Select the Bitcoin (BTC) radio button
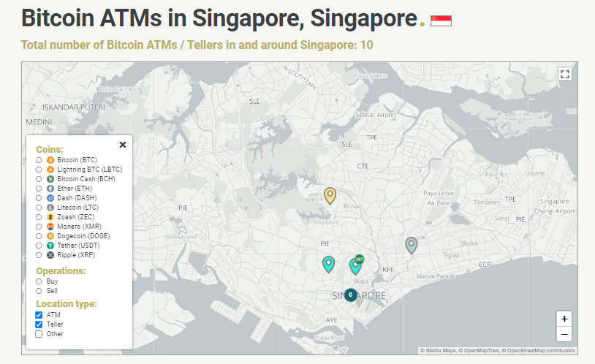 point(39,160)
